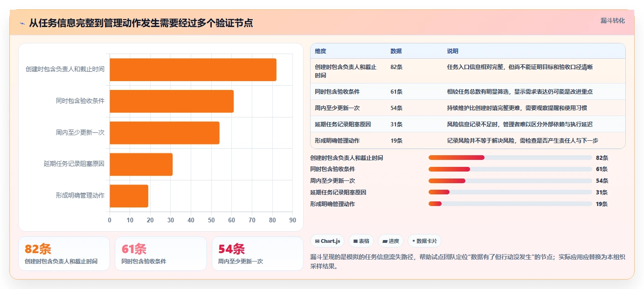The height and width of the screenshot is (289, 644).
Task: Click the 82条 progress bar
Action: coord(510,158)
